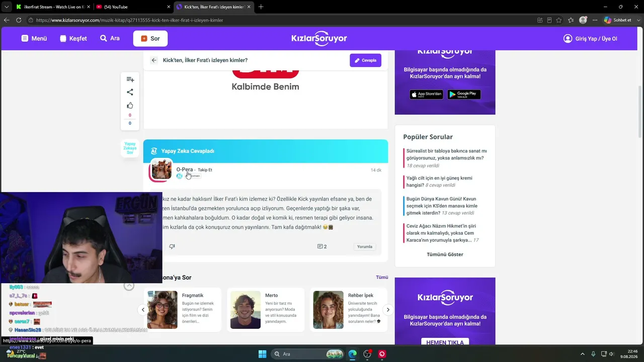The image size is (644, 362).
Task: Open the O-Pera username link
Action: [x=185, y=169]
